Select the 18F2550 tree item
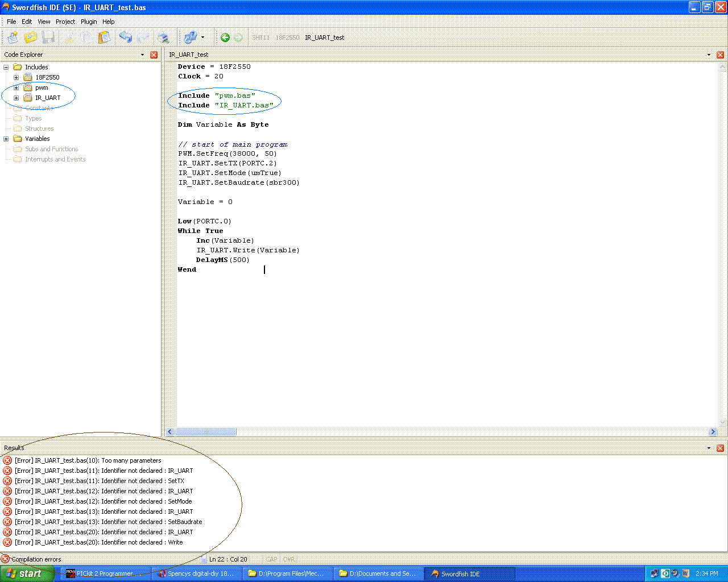 point(47,77)
